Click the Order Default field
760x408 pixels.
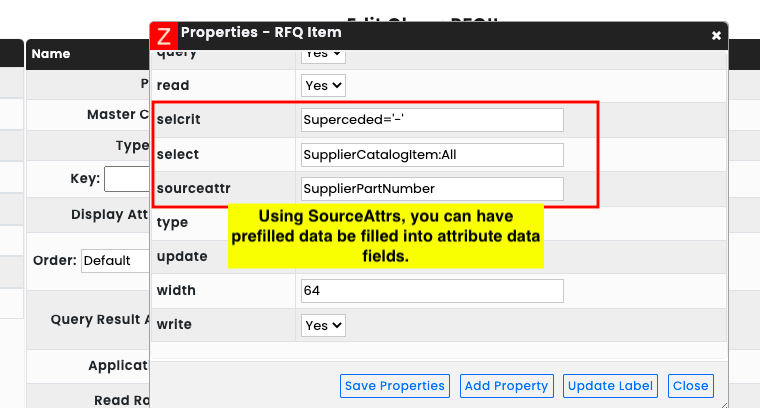(115, 261)
